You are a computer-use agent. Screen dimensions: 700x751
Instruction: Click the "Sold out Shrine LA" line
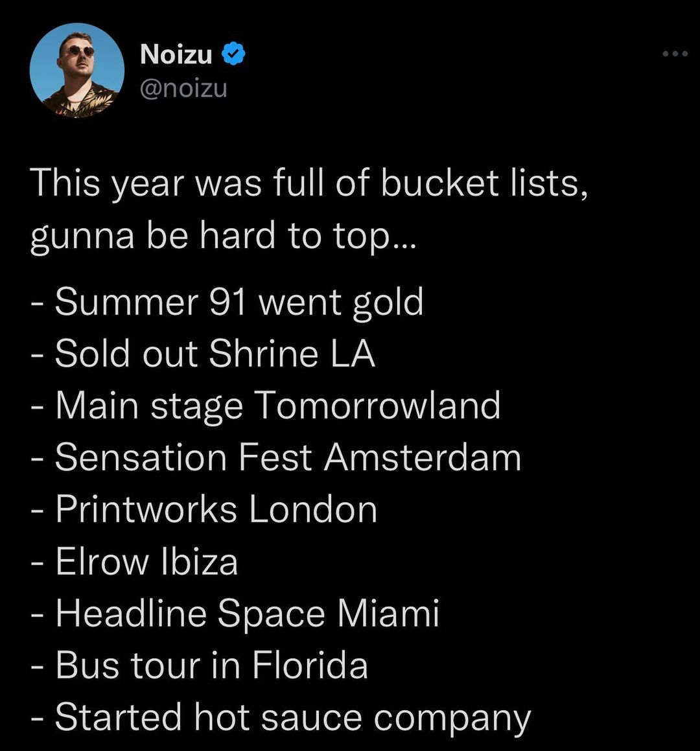point(203,354)
